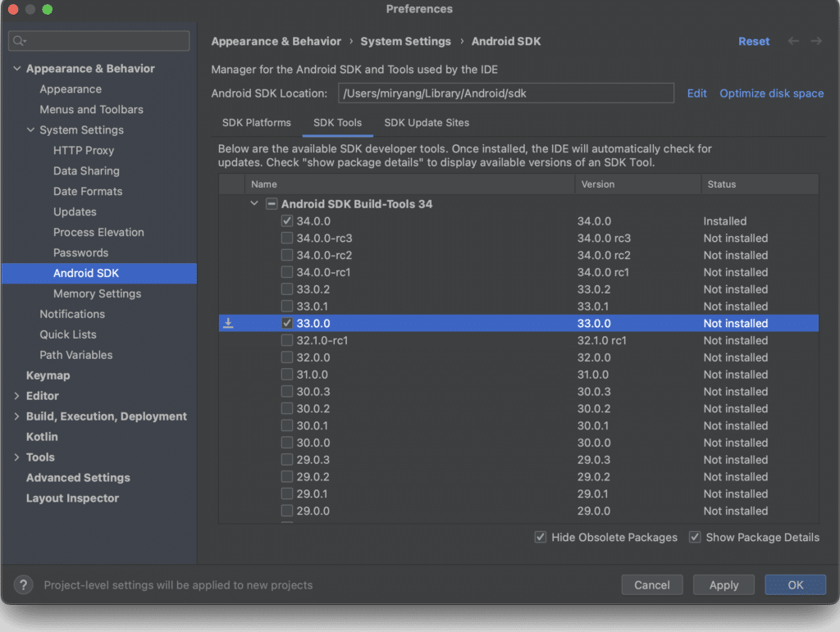This screenshot has height=632, width=840.
Task: Uncheck the 33.0.0 checkbox
Action: 287,323
